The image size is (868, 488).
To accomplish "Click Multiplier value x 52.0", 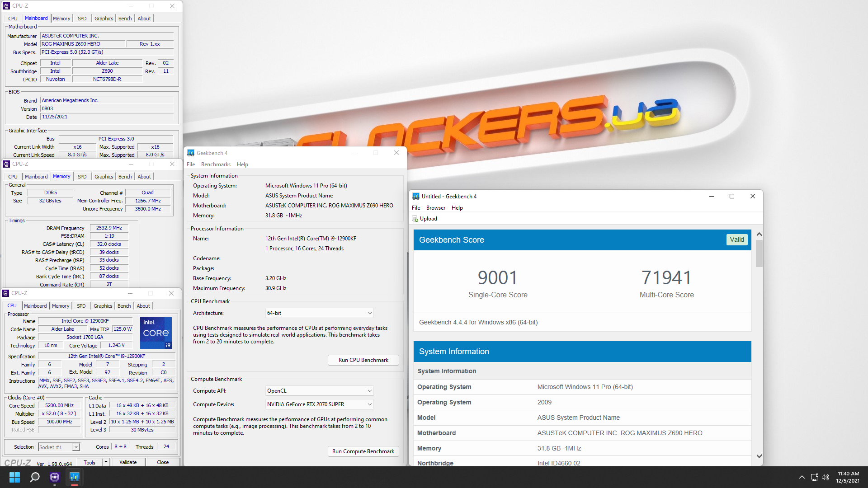I will (x=59, y=414).
